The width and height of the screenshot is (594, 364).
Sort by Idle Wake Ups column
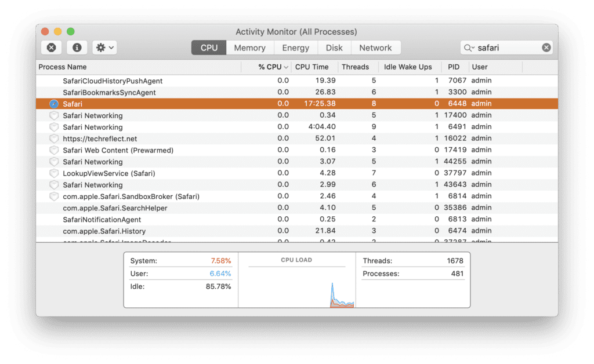pos(410,67)
